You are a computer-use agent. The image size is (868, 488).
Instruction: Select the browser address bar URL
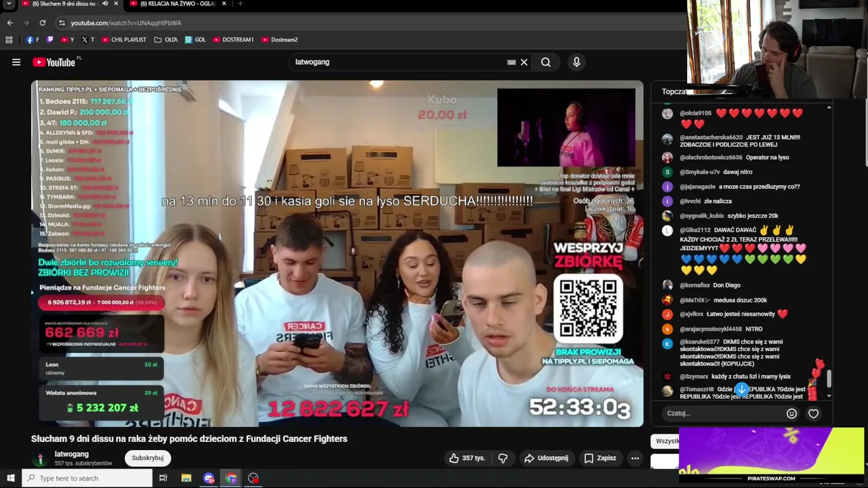point(126,22)
